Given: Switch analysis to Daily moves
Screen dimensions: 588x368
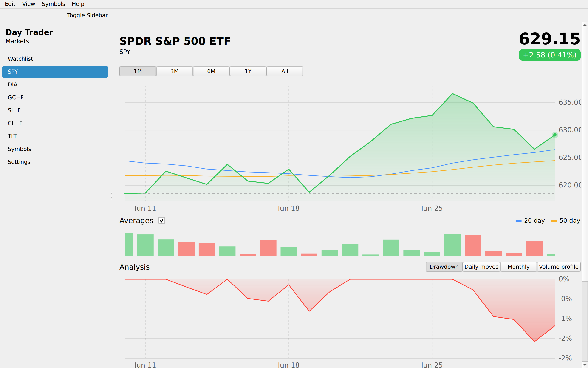Looking at the screenshot, I should tap(481, 267).
